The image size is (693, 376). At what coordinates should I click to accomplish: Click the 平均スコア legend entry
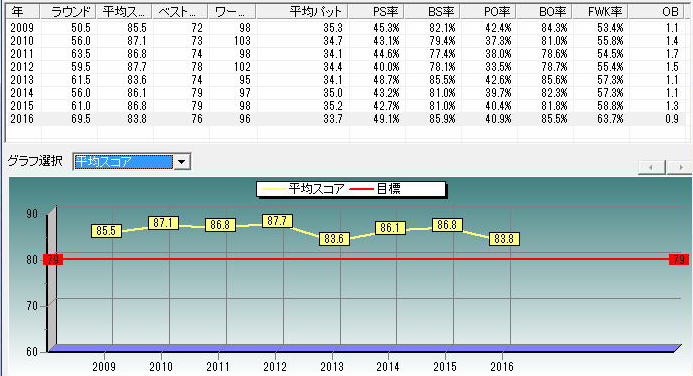pos(303,189)
